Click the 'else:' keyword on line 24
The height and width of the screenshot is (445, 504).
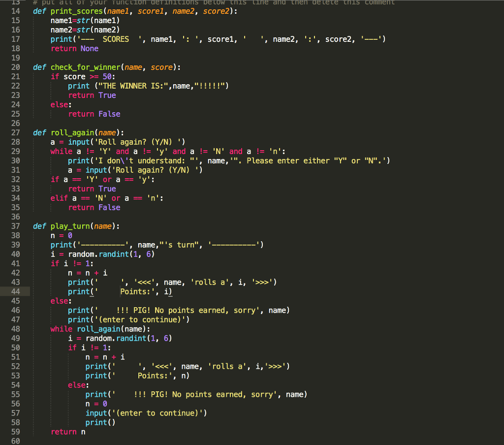point(61,104)
